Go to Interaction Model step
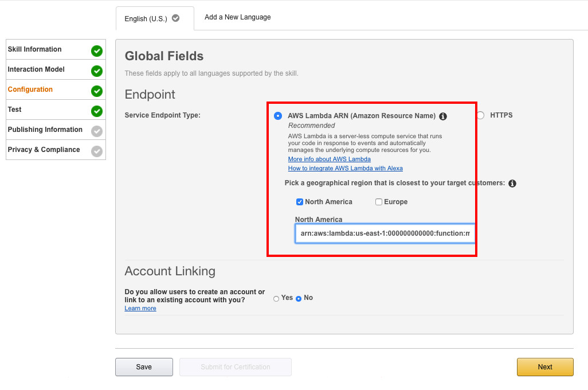588x390 pixels. pos(56,69)
